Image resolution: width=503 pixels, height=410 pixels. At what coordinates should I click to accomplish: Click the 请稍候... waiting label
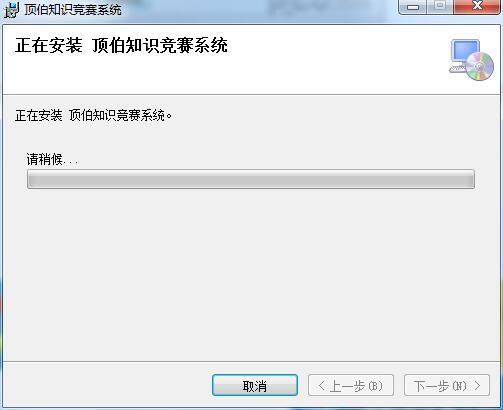coord(52,160)
